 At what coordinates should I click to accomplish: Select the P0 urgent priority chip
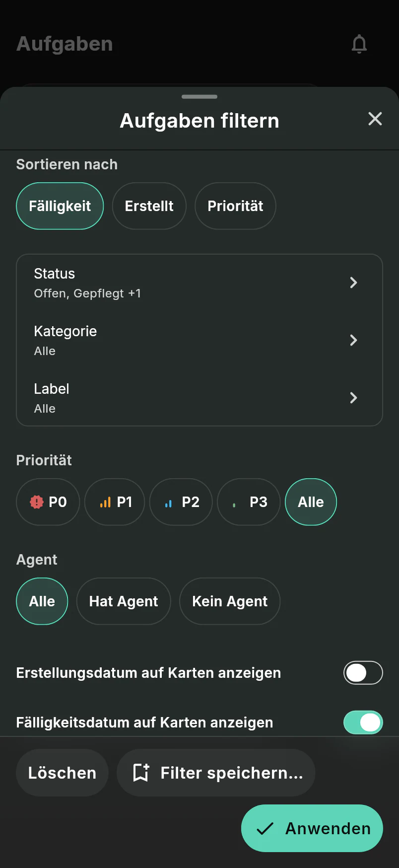click(48, 502)
